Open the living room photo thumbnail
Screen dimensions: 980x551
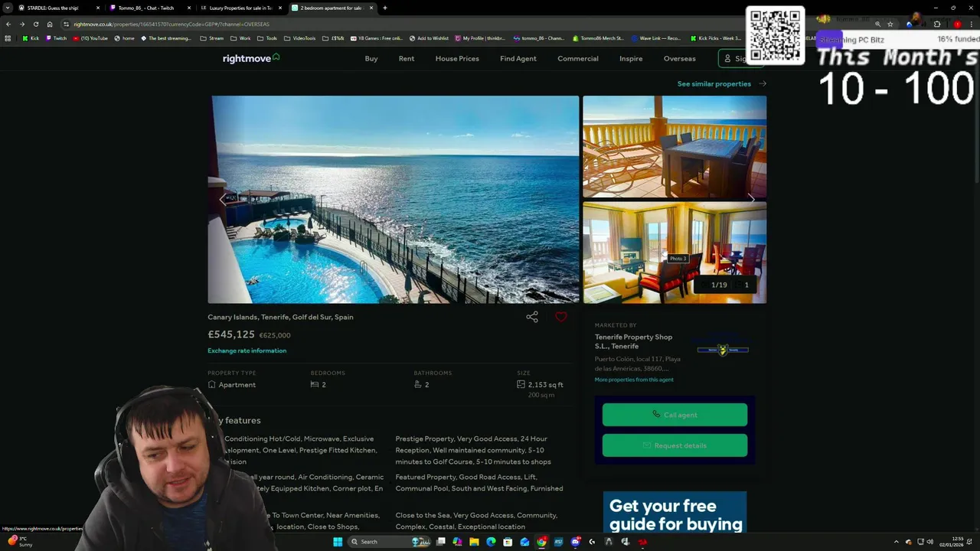pos(675,253)
